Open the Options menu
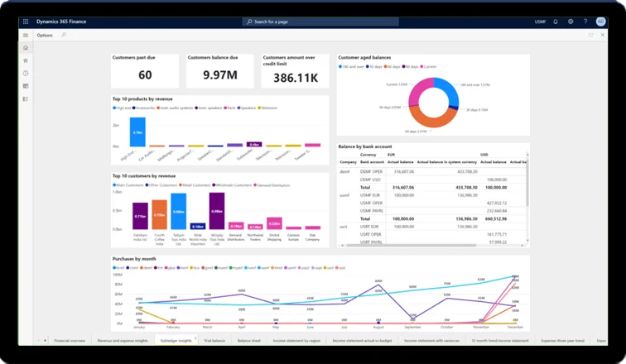626x364 pixels. [x=45, y=36]
